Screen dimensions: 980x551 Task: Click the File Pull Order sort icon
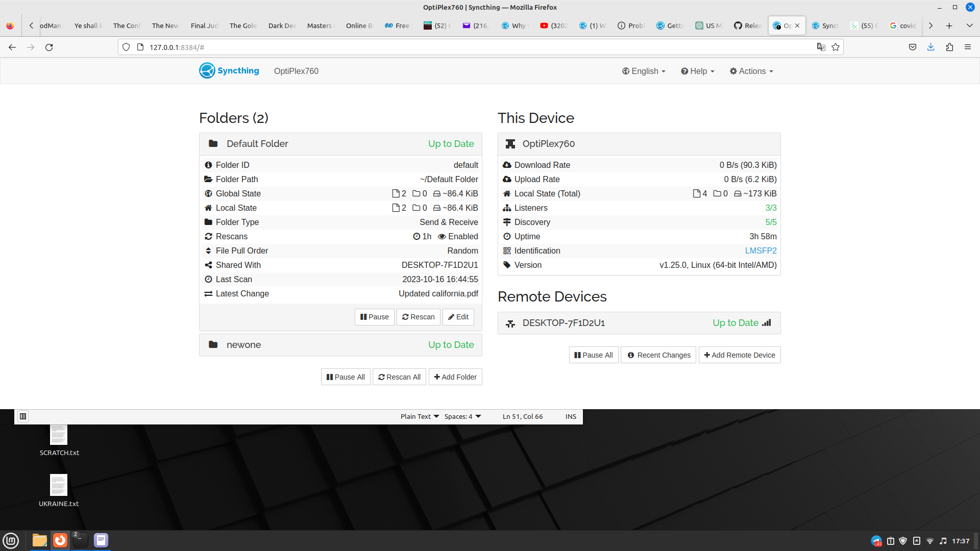pyautogui.click(x=208, y=251)
